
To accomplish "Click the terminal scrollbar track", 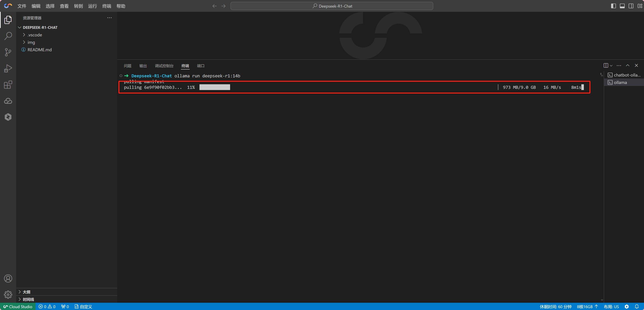I will tap(602, 188).
